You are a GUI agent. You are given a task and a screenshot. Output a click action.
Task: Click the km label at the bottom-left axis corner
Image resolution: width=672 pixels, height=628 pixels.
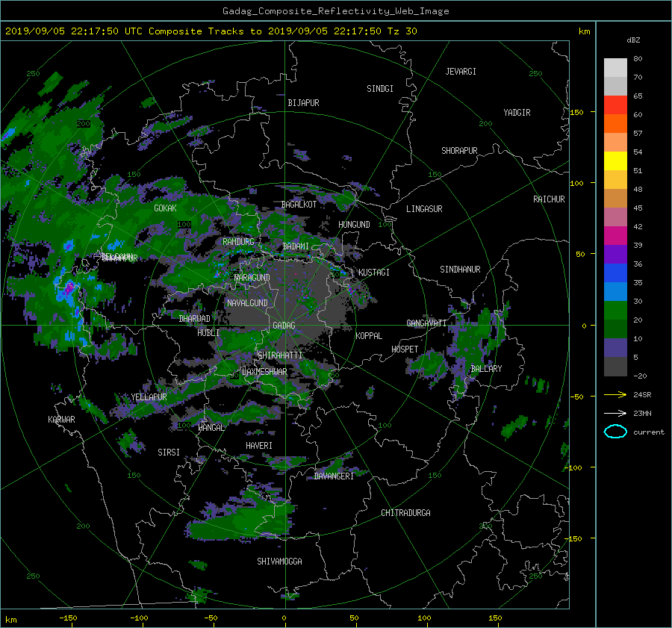click(x=10, y=620)
